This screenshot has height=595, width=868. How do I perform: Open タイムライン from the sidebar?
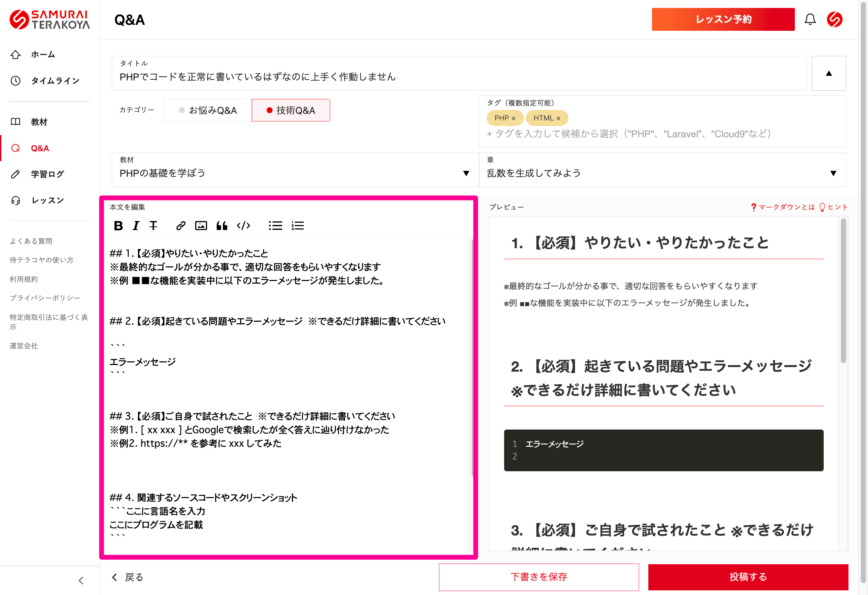[x=55, y=81]
